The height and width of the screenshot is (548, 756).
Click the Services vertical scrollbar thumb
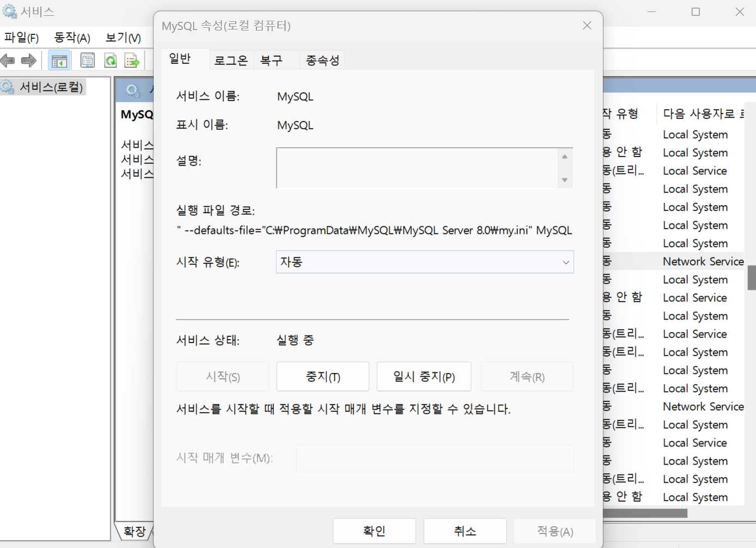752,278
